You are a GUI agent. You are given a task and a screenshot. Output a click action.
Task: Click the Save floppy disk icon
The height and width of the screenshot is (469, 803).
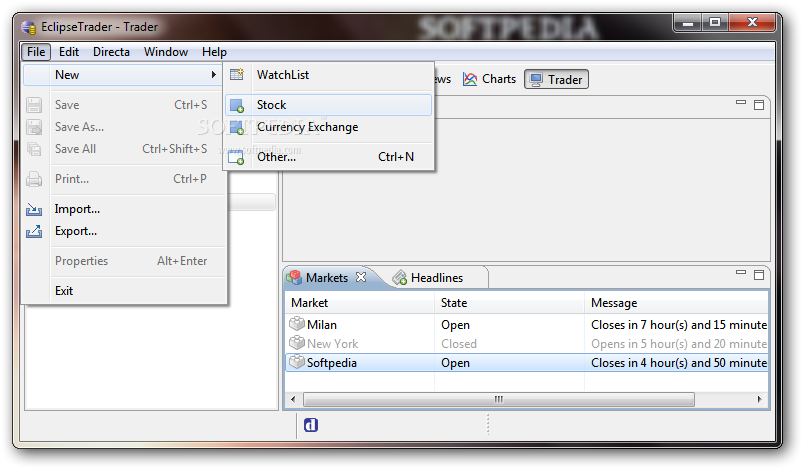[x=34, y=105]
